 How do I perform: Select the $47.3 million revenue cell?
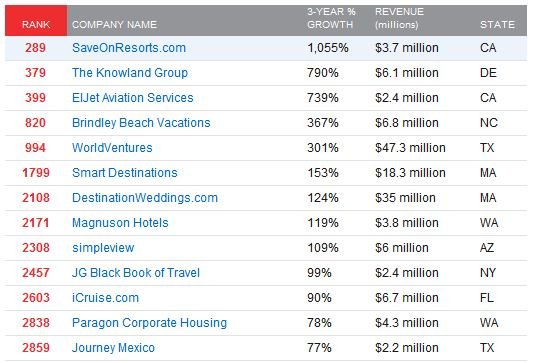[410, 148]
